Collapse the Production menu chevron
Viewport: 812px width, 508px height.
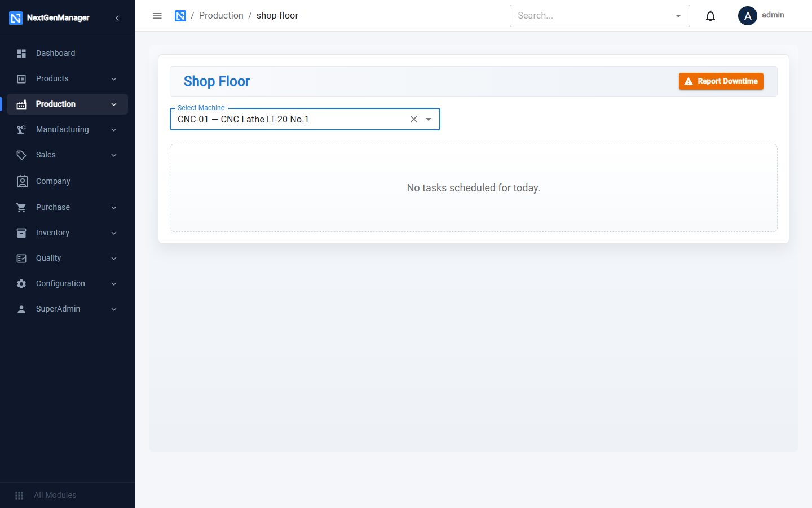point(114,104)
